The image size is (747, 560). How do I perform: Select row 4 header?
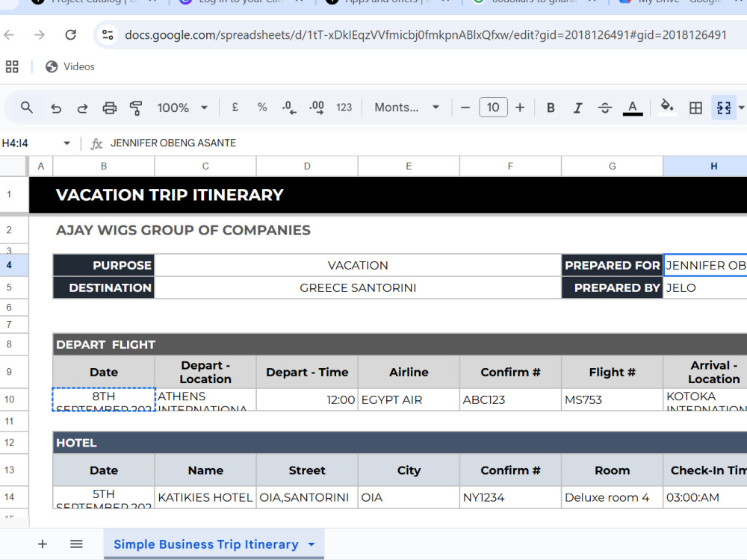[13, 265]
